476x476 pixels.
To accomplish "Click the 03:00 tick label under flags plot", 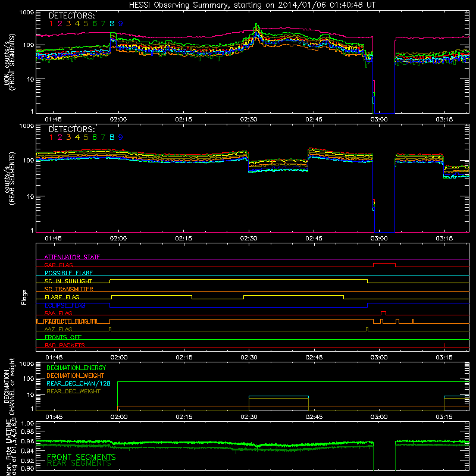I will [379, 358].
